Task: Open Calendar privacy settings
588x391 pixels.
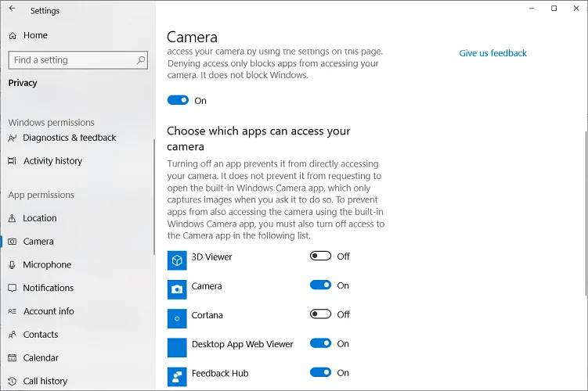Action: click(41, 357)
